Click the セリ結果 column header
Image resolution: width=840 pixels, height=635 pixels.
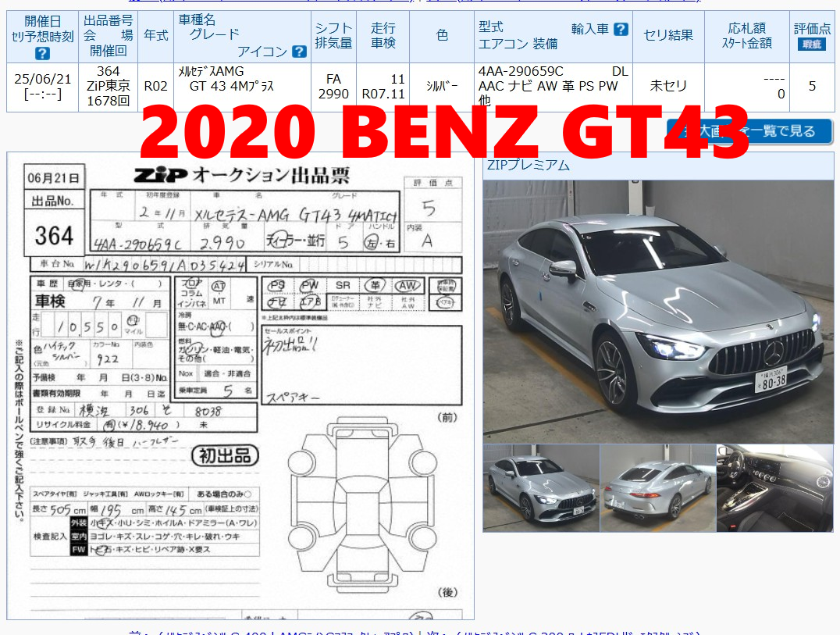pos(668,35)
